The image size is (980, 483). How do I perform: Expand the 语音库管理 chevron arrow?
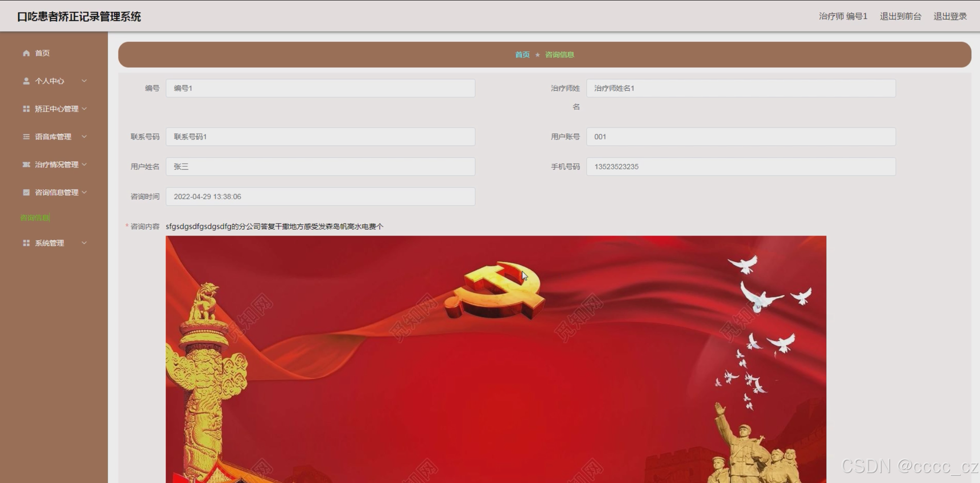[84, 137]
